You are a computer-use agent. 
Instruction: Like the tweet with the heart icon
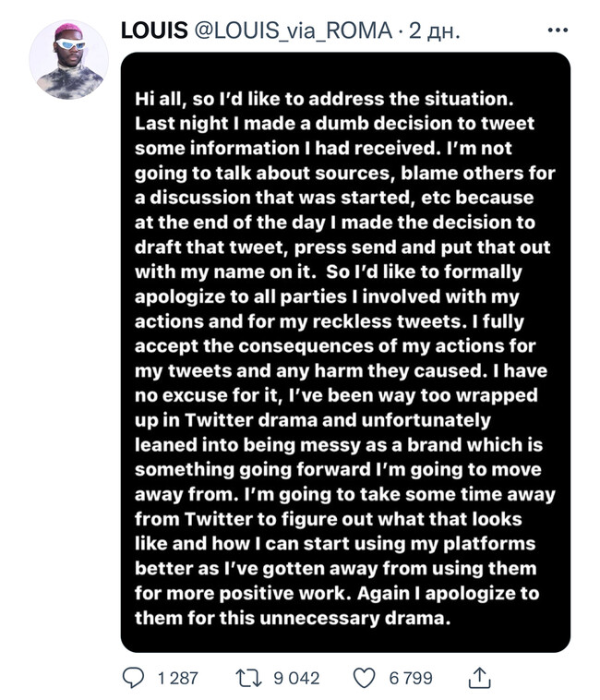click(366, 678)
